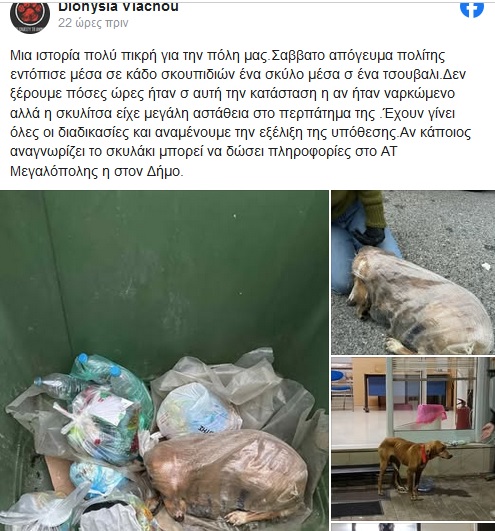The width and height of the screenshot is (495, 531).
Task: Open the Facebook logo icon
Action: click(472, 8)
